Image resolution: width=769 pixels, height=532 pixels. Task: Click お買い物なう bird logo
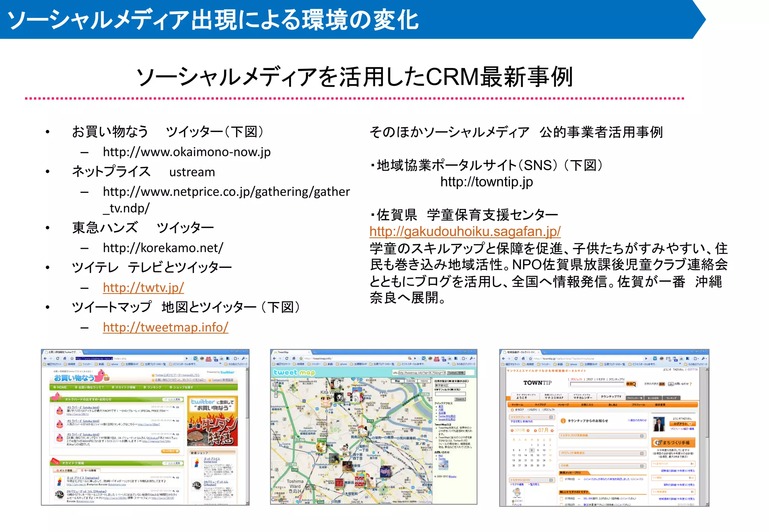tap(82, 376)
